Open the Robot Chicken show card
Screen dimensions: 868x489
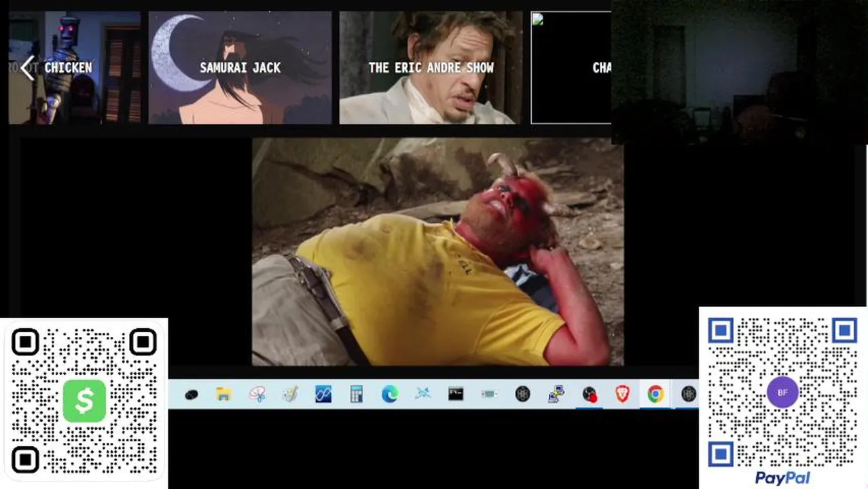75,67
